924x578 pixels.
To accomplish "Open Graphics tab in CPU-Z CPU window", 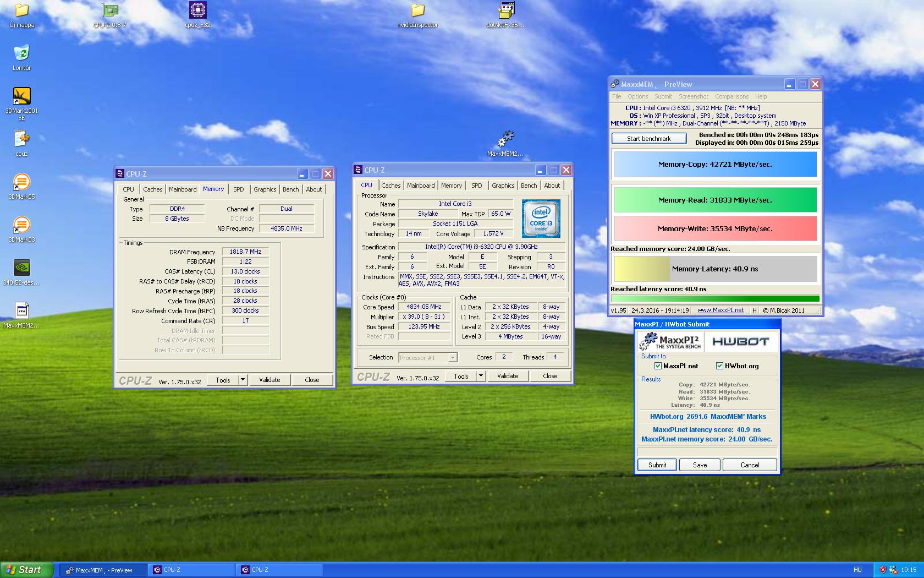I will (x=503, y=186).
